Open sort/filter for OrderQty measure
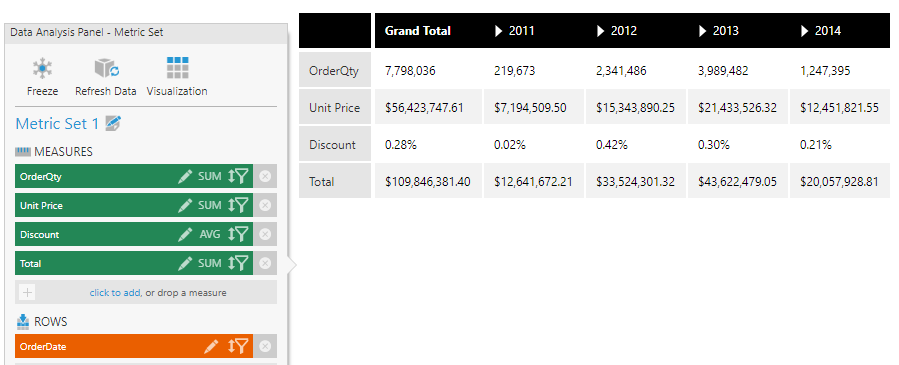Screen dimensions: 899x365 [238, 176]
